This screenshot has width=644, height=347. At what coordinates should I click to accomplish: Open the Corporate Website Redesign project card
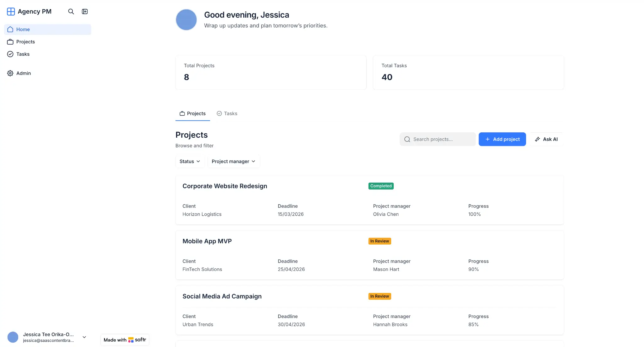(x=225, y=186)
